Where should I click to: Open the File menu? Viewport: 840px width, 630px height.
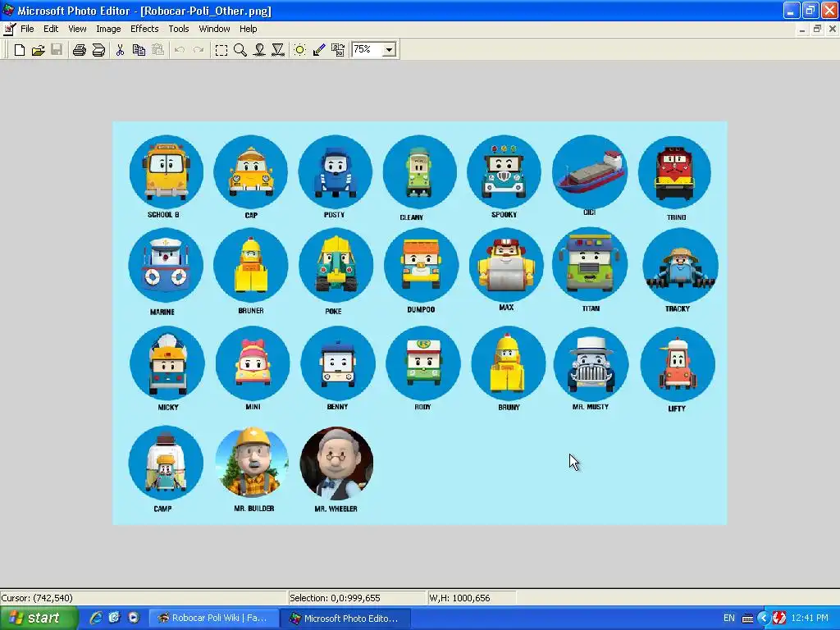point(27,29)
